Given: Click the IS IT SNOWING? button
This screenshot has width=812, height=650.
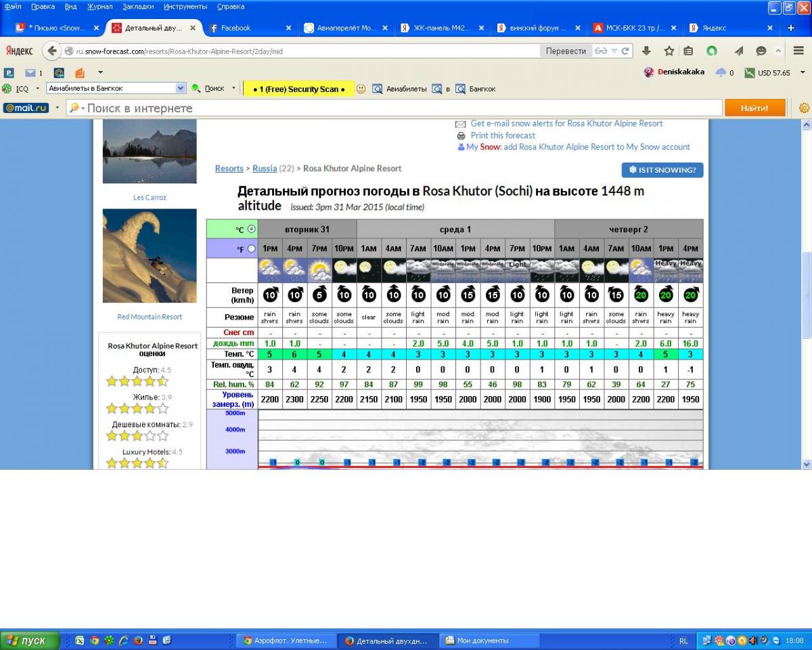Looking at the screenshot, I should point(662,170).
